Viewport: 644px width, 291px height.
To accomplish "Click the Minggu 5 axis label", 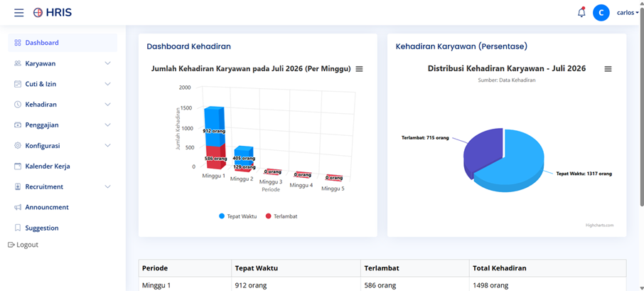I will pyautogui.click(x=333, y=189).
